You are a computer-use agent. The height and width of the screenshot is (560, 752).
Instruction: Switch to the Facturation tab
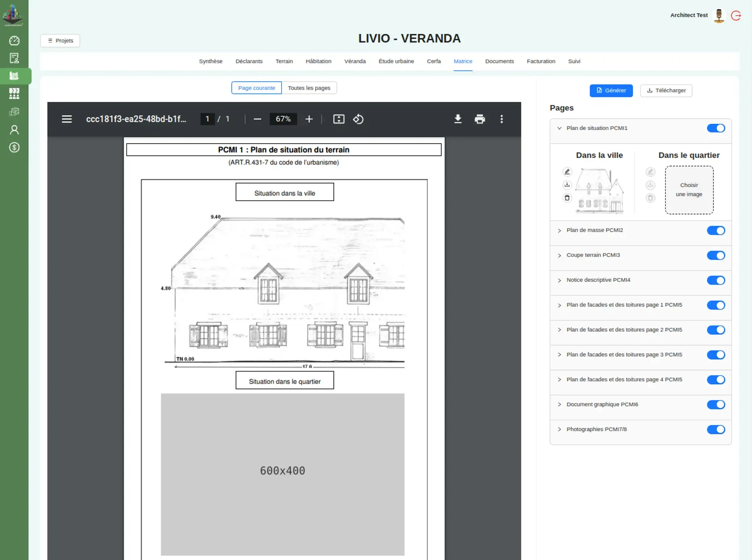[541, 61]
